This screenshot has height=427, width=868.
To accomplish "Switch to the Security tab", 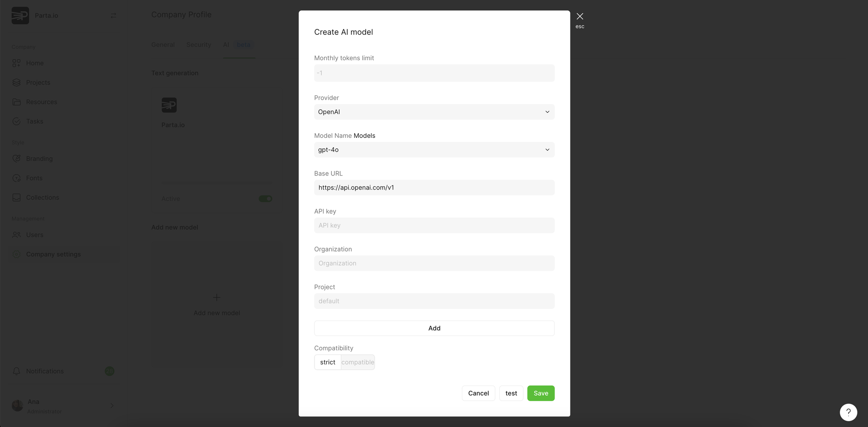I will pos(199,45).
